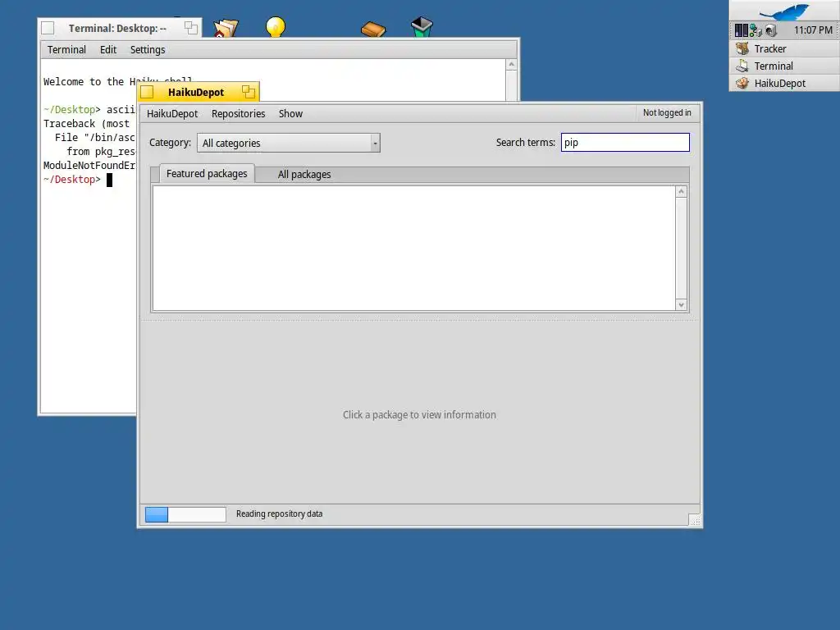Switch to Terminal in the Deskbar
The width and height of the screenshot is (840, 630).
click(784, 66)
